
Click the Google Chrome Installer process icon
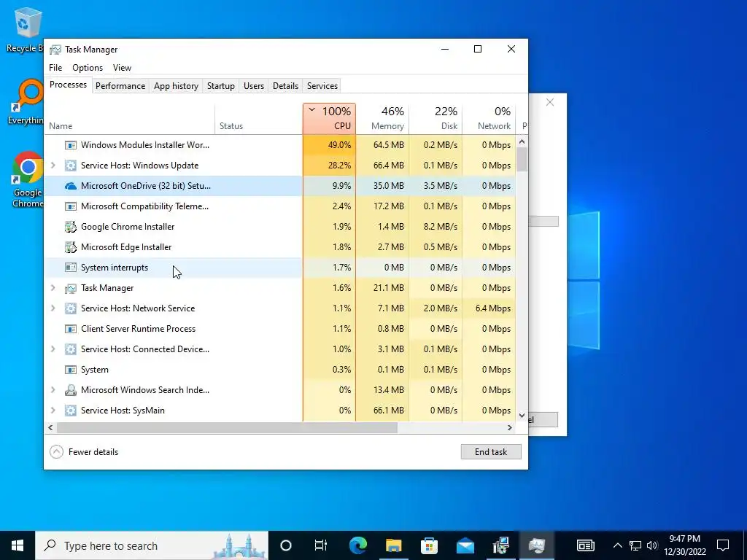(x=71, y=227)
